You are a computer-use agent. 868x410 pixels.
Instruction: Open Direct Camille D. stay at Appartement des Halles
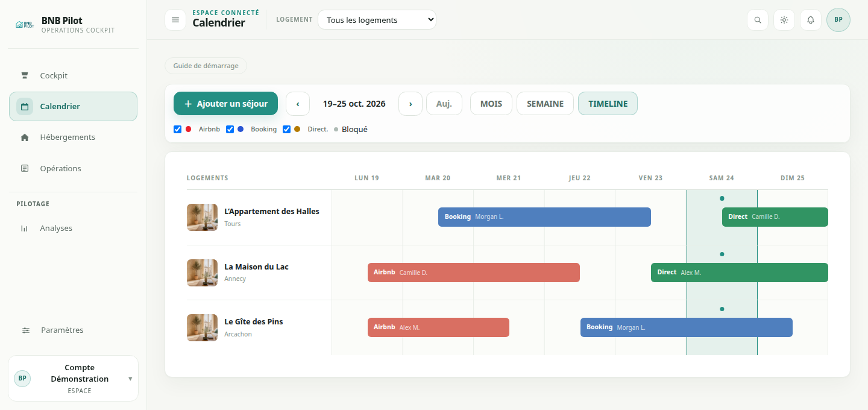(x=775, y=217)
